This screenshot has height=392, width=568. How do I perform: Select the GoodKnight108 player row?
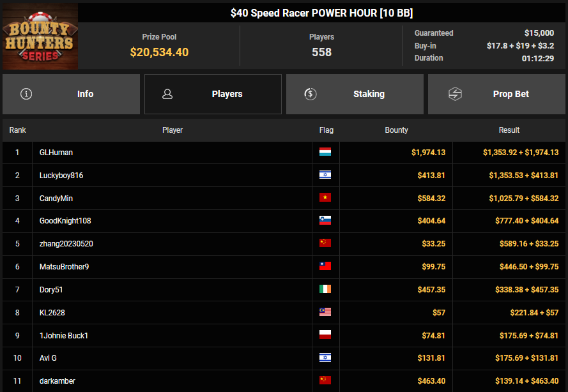click(65, 221)
